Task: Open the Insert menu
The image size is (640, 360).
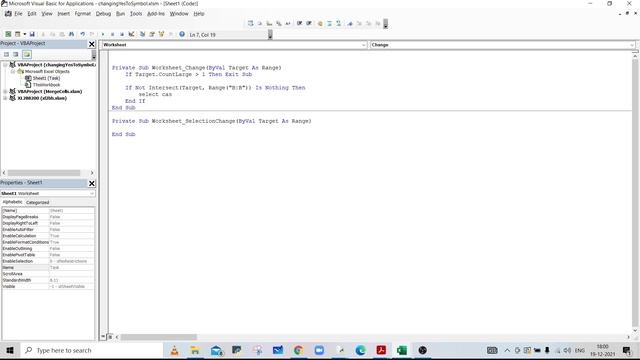Action: (63, 13)
